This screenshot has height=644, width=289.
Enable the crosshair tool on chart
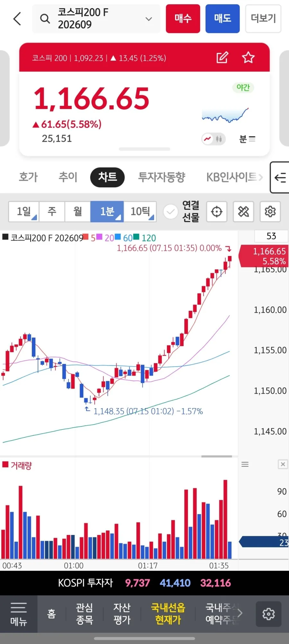pyautogui.click(x=217, y=212)
